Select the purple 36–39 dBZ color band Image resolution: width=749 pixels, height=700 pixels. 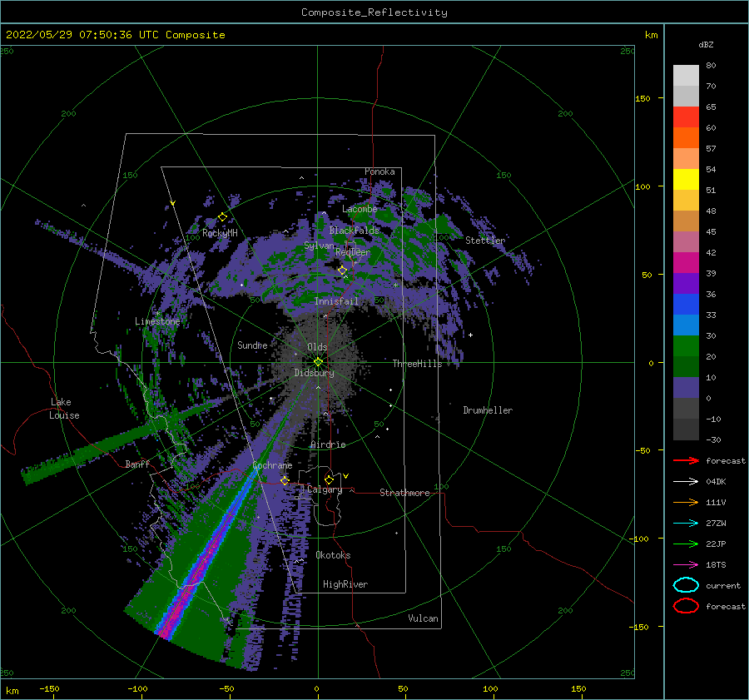[686, 283]
